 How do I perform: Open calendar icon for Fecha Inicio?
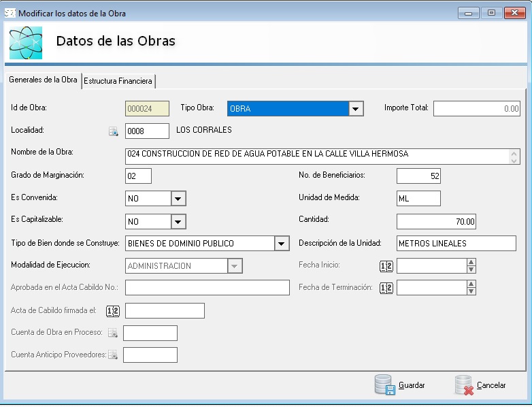pyautogui.click(x=386, y=266)
